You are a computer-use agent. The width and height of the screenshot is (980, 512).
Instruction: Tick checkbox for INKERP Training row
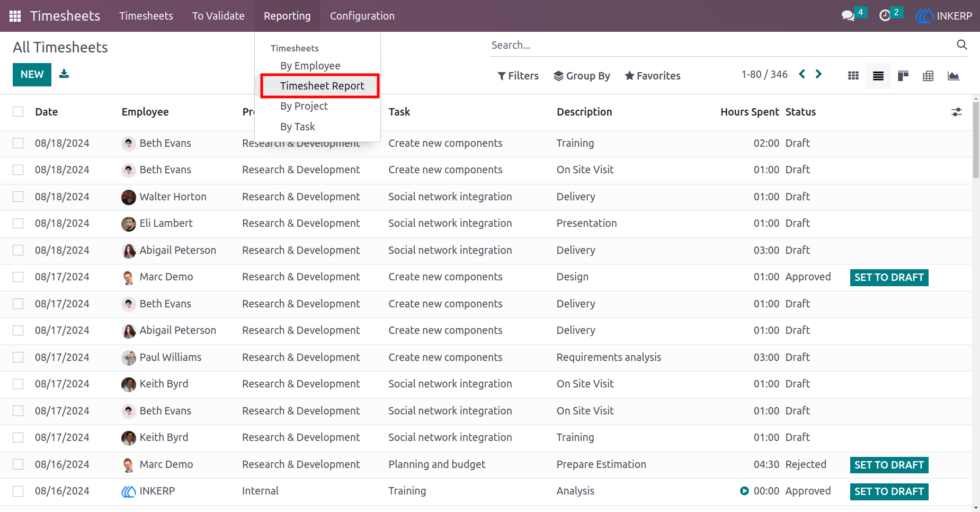click(x=18, y=491)
